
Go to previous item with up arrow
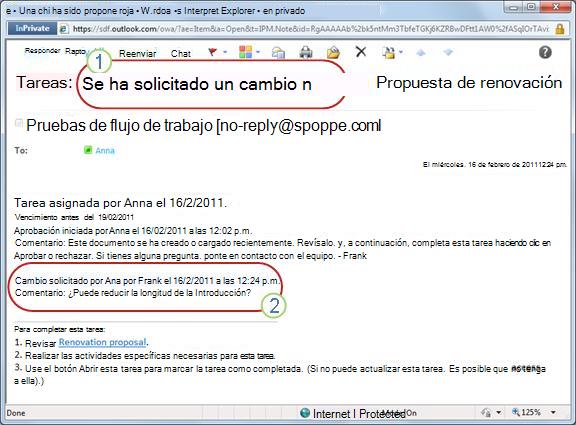coord(421,53)
